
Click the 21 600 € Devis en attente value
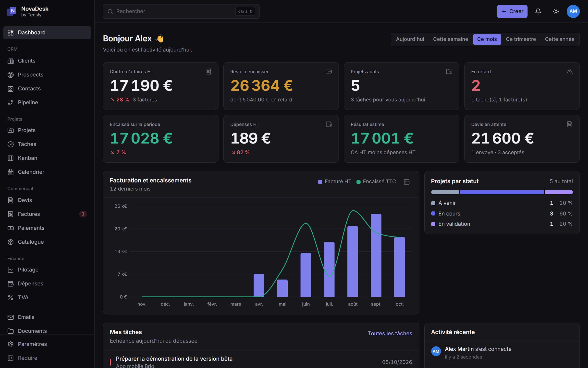pos(502,138)
